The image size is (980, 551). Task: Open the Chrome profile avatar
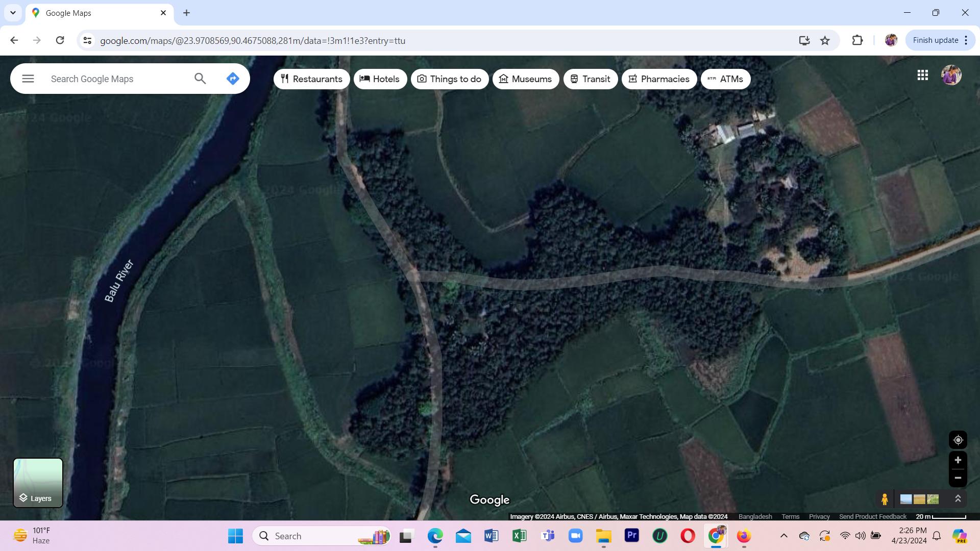(891, 40)
